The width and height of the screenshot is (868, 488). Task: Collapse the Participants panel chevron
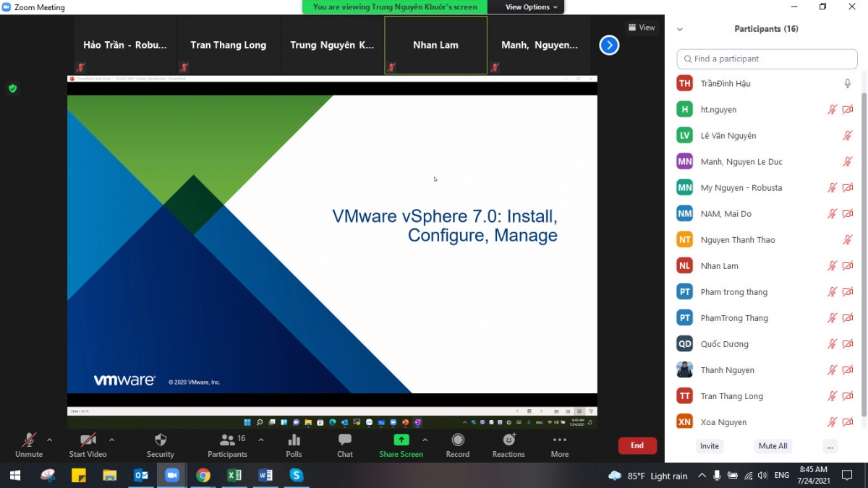(680, 30)
